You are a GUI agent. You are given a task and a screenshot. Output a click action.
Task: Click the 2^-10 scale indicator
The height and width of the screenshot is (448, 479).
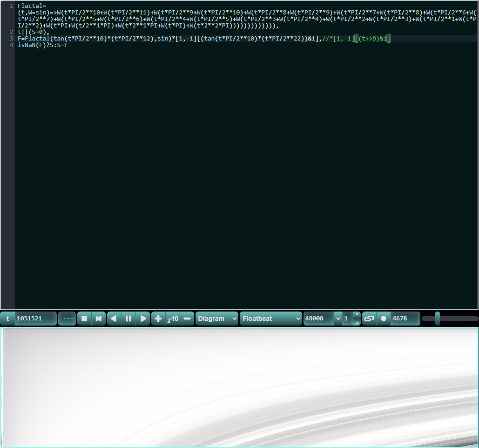173,319
